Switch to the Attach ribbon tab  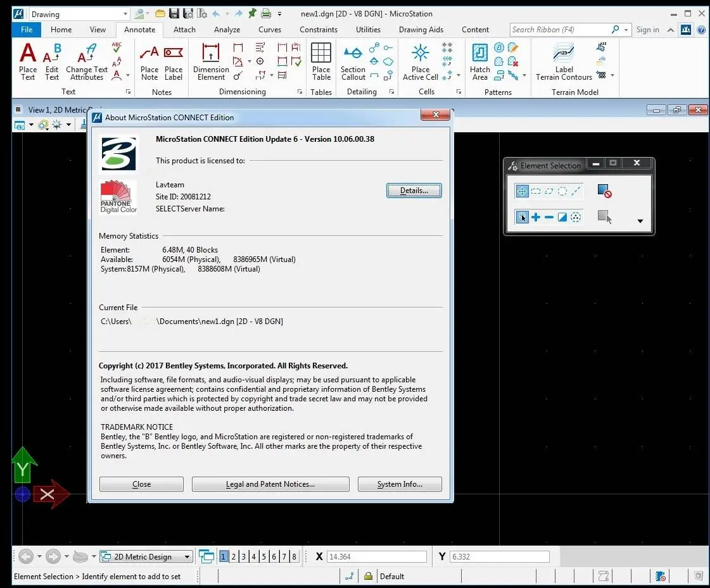[184, 29]
